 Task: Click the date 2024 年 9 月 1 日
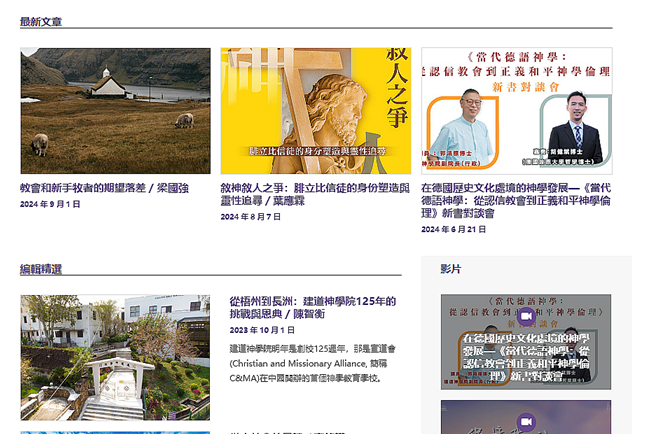tap(50, 204)
